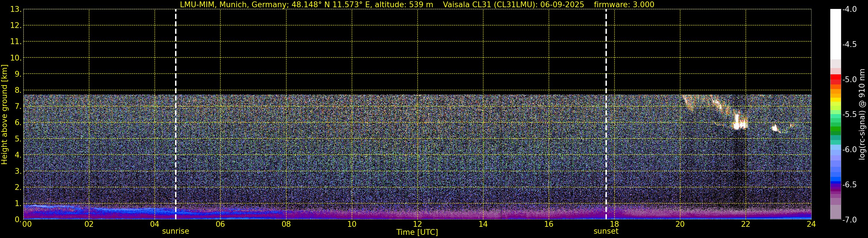Image resolution: width=868 pixels, height=238 pixels.
Task: Pick the green band in the colorbar
Action: 835,130
